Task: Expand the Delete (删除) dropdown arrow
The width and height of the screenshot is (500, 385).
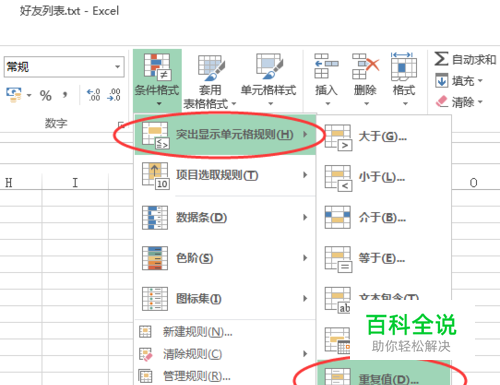Action: [x=366, y=104]
